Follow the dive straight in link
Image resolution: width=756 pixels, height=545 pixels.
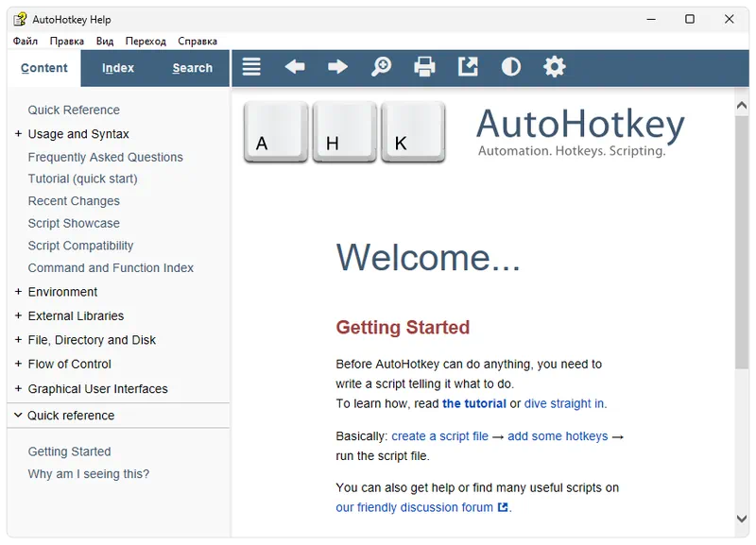click(x=563, y=403)
